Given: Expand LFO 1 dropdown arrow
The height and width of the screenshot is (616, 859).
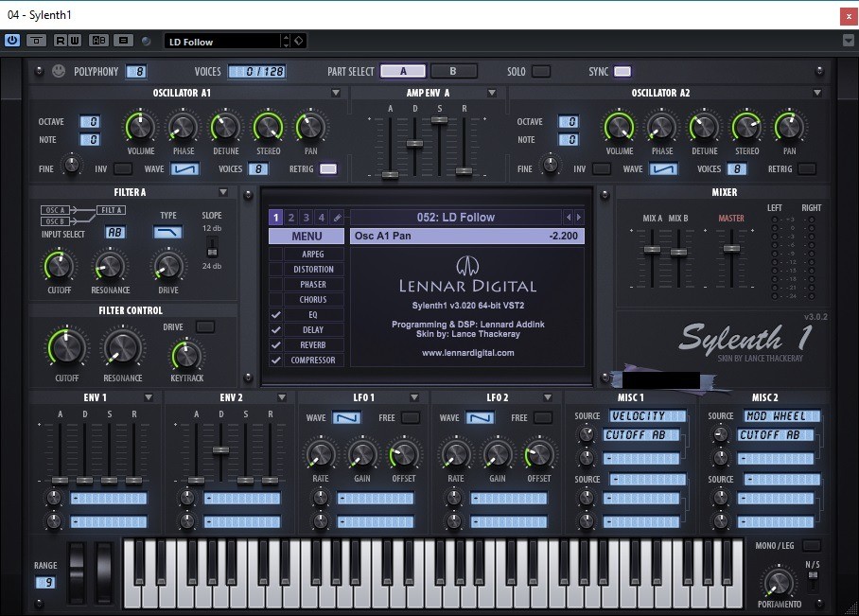Looking at the screenshot, I should 414,397.
